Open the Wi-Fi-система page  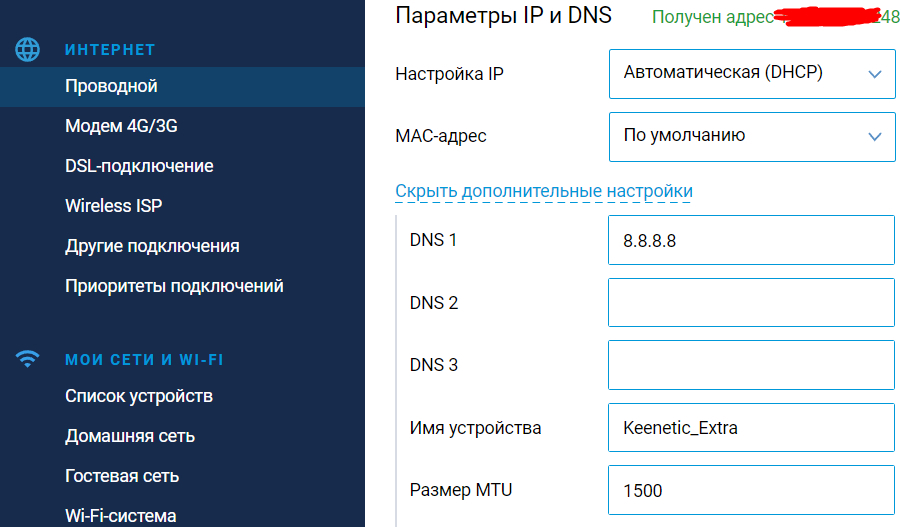tap(120, 516)
